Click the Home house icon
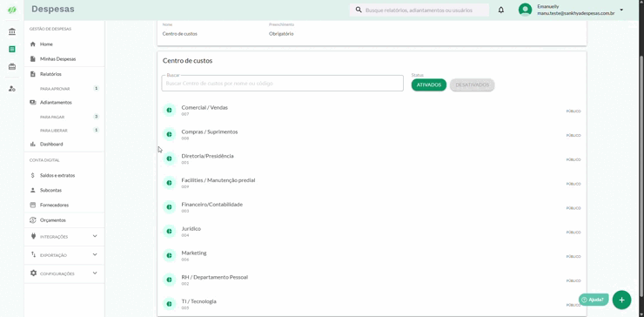Screen dimensions: 644x317 click(x=33, y=44)
